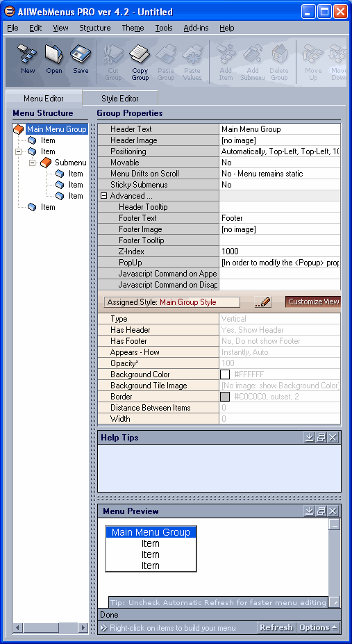Close the Help Tips panel
352x644 pixels.
click(333, 438)
